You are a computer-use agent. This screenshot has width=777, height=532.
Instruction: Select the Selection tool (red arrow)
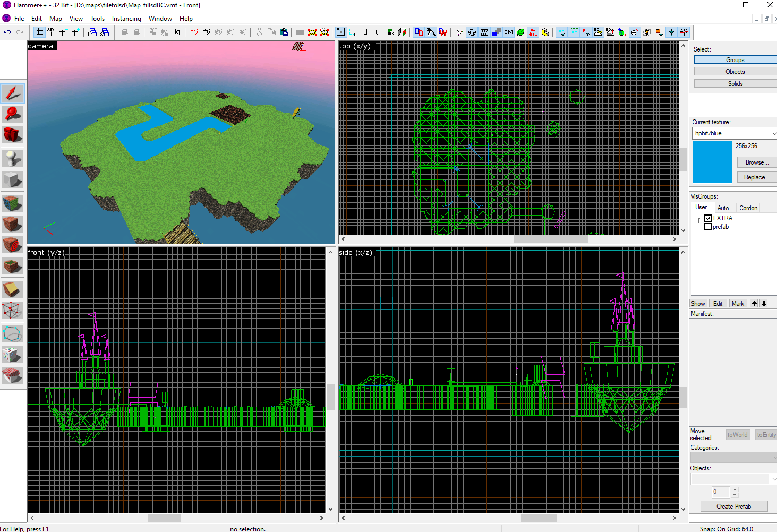(x=12, y=93)
